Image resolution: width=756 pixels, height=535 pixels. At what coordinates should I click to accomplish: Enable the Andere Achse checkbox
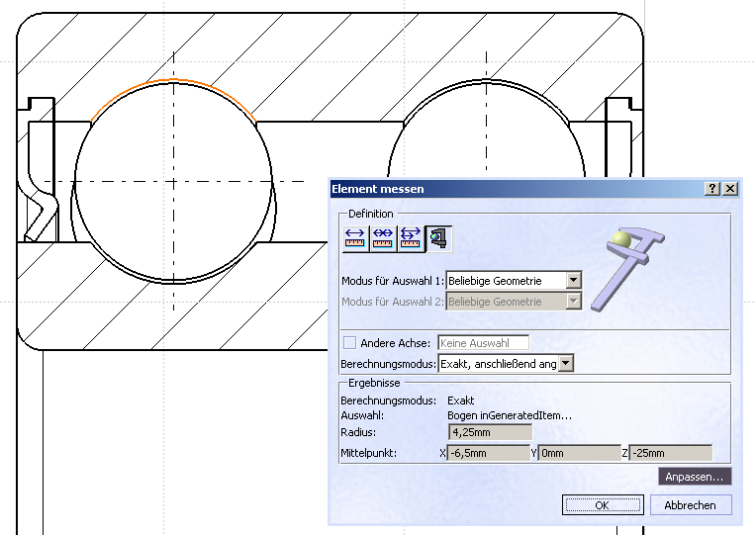[x=349, y=343]
